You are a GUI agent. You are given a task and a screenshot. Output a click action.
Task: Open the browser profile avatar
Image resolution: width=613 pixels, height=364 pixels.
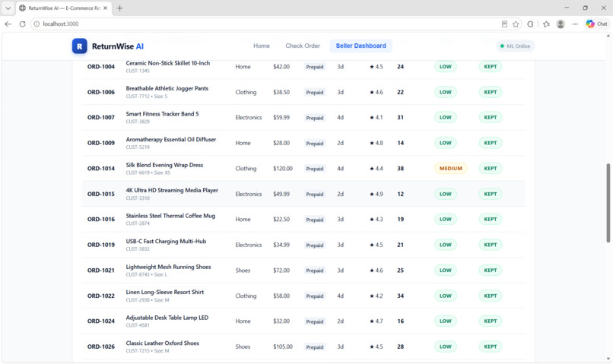(561, 24)
